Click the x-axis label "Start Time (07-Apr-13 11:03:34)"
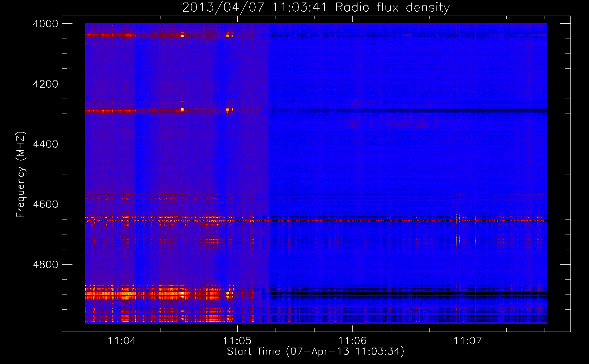The image size is (589, 364). pos(316,352)
